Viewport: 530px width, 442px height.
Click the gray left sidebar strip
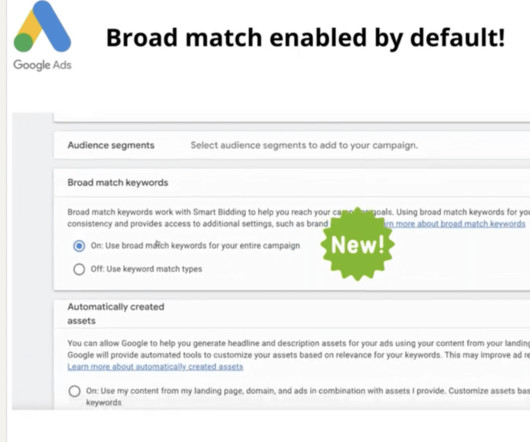pyautogui.click(x=33, y=261)
